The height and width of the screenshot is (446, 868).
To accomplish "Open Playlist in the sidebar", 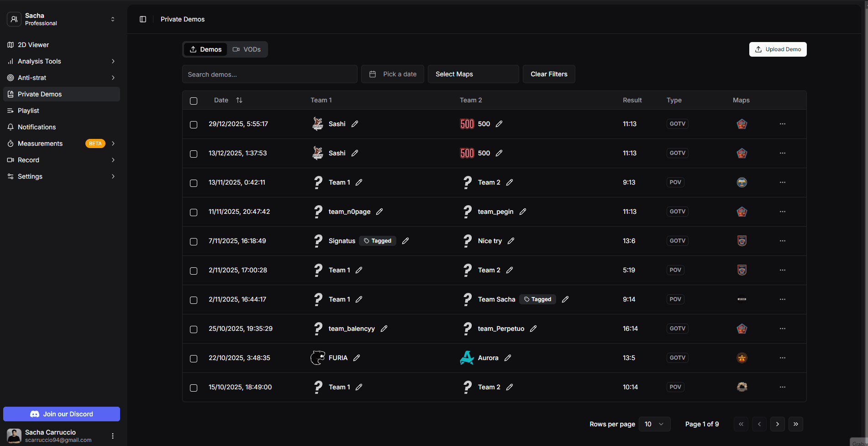I will [x=28, y=111].
